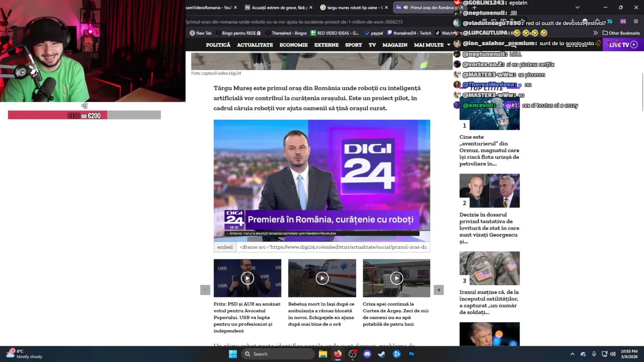The width and height of the screenshot is (644, 362).
Task: Click the soldier flag thumbnail numbered 3
Action: [490, 268]
